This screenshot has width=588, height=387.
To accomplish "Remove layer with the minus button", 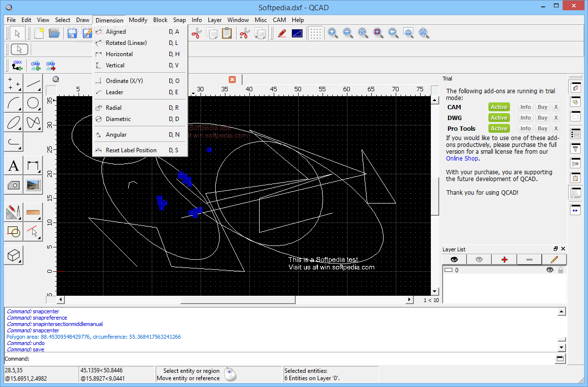I will tap(529, 260).
